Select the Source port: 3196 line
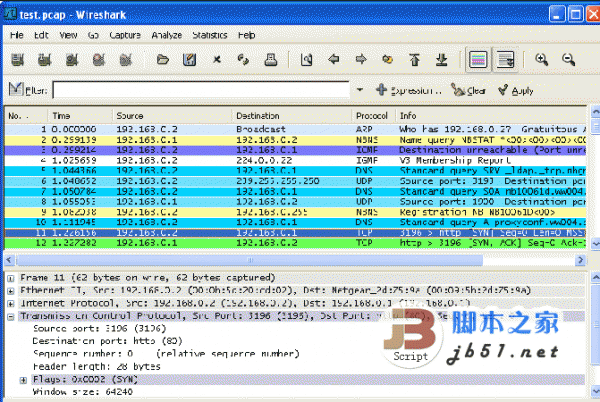This screenshot has height=402, width=600. point(99,329)
